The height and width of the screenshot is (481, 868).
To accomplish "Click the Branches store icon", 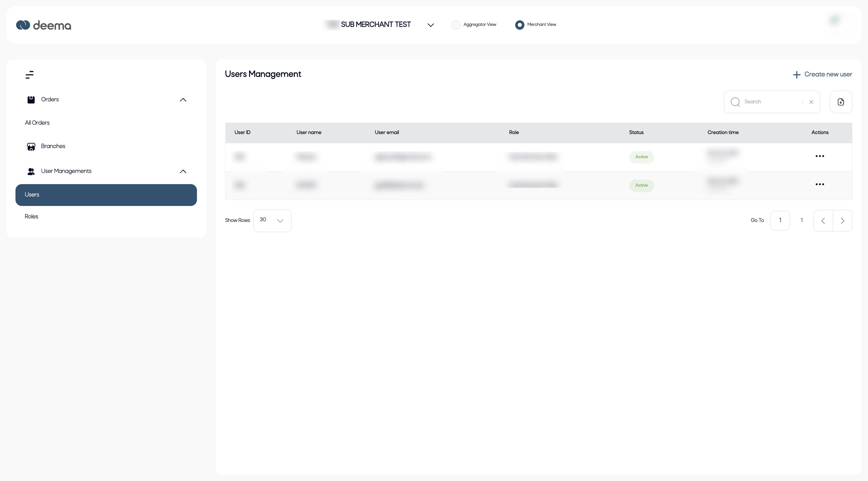I will point(31,146).
